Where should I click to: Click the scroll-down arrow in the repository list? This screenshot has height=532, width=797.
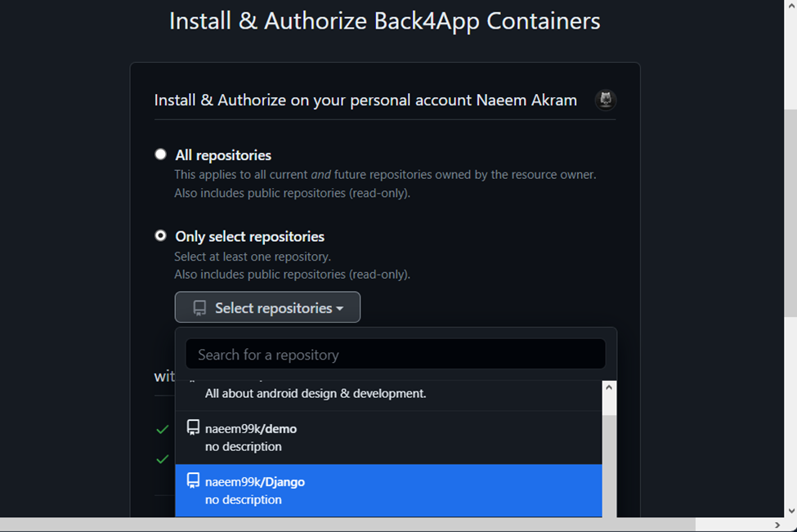[608, 512]
